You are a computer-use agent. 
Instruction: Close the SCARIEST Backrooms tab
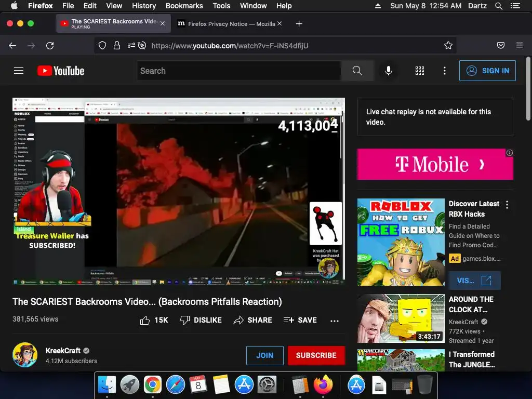pyautogui.click(x=163, y=23)
